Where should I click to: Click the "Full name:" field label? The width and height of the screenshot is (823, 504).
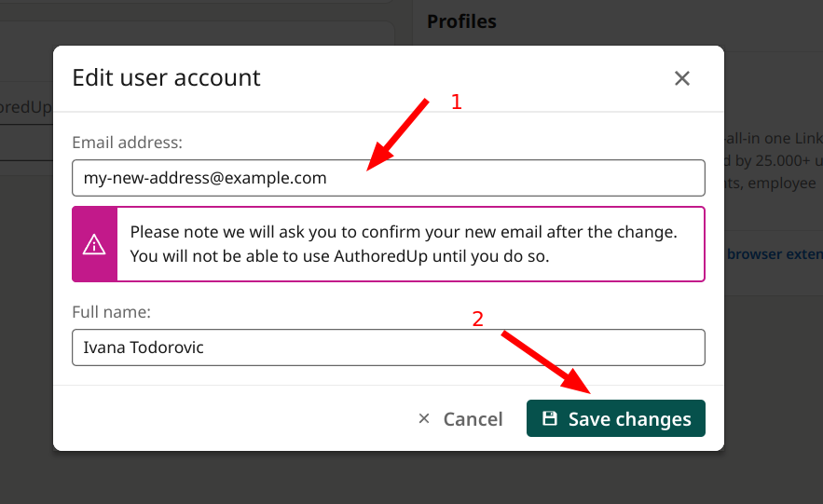pyautogui.click(x=111, y=312)
